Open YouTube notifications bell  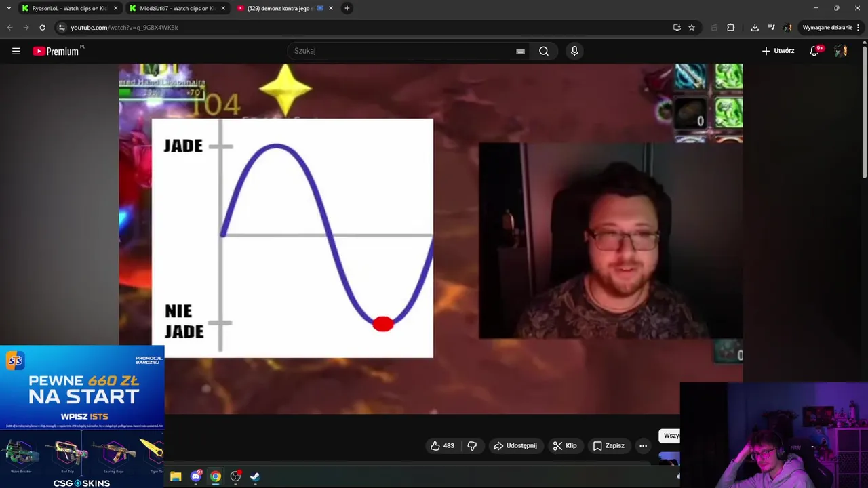(x=815, y=51)
